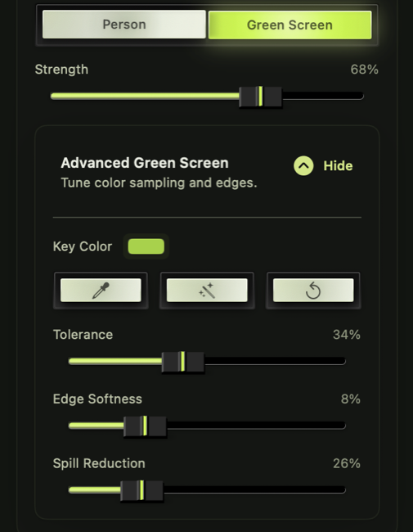Screen dimensions: 413x532
Task: Click the Advanced Green Screen heading
Action: click(x=145, y=163)
